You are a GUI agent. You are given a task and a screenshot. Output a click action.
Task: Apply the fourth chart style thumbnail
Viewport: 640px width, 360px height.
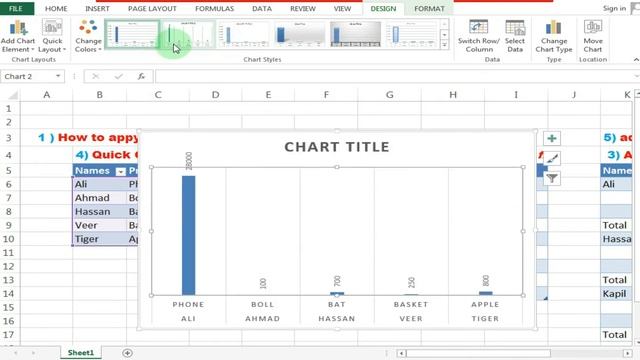pyautogui.click(x=300, y=34)
